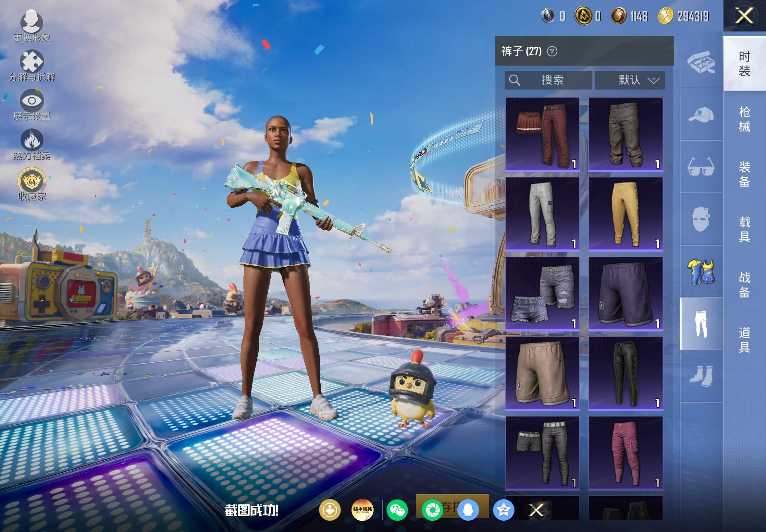
Task: Select the black leather pants item
Action: (x=625, y=374)
